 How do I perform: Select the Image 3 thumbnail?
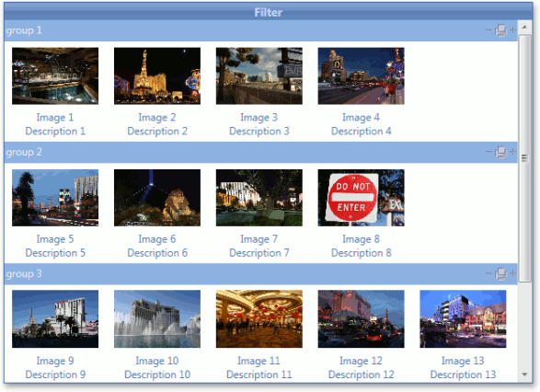[x=259, y=76]
